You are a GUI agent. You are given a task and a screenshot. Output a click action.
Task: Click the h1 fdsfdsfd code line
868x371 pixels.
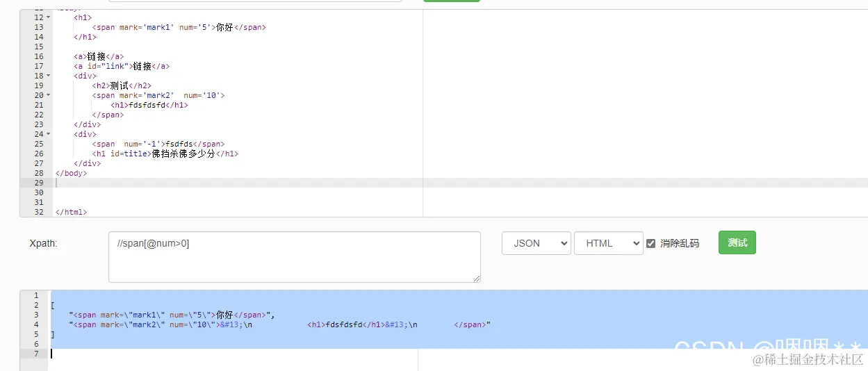(149, 105)
